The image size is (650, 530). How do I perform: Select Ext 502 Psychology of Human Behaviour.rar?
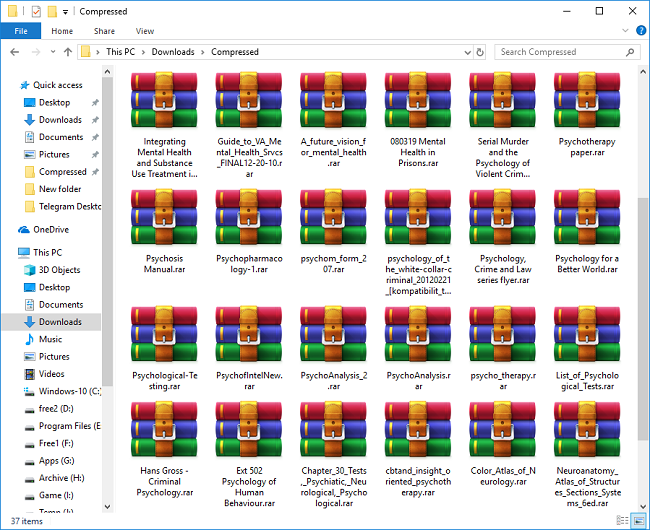pos(249,455)
